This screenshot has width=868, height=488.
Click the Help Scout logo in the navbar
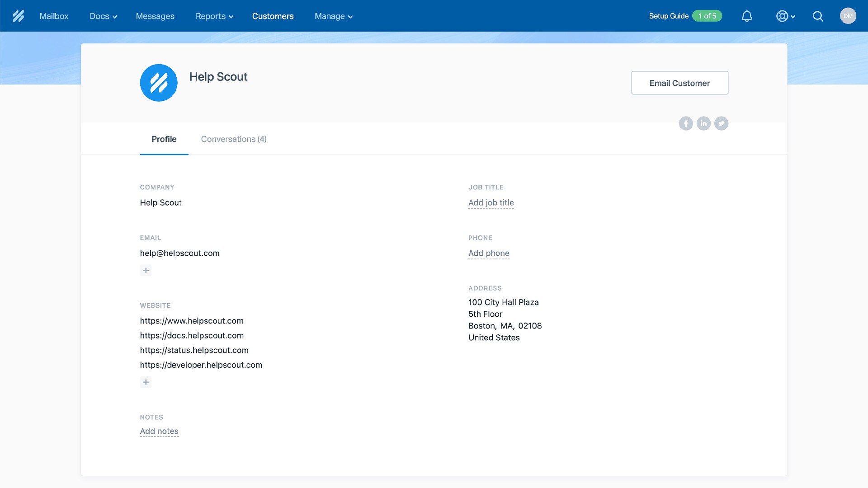click(18, 16)
